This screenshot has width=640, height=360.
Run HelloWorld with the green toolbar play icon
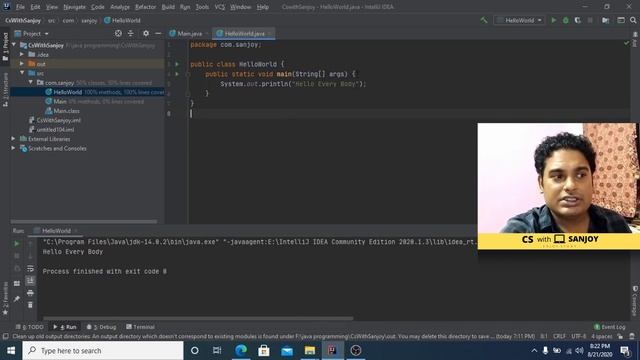pos(554,20)
